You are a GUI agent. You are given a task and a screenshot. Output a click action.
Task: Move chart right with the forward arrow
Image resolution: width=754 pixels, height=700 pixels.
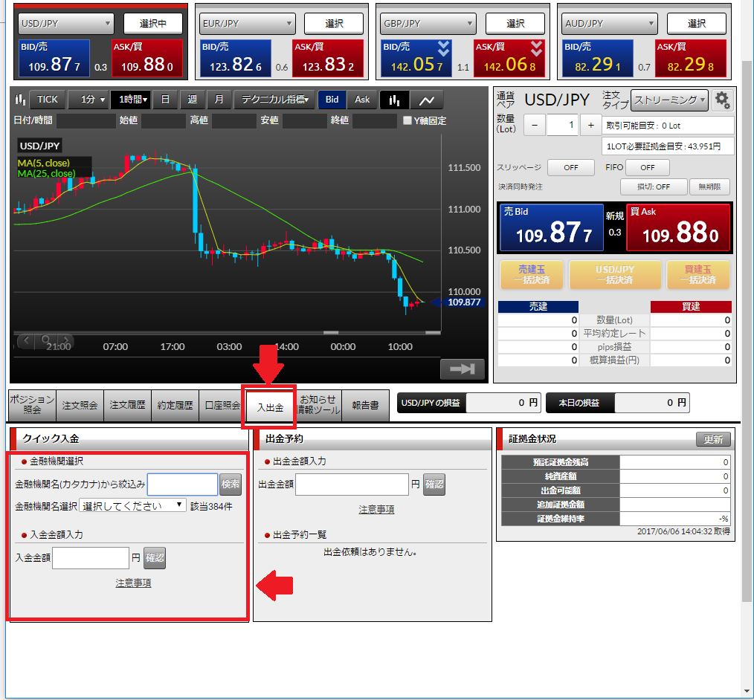pos(66,340)
